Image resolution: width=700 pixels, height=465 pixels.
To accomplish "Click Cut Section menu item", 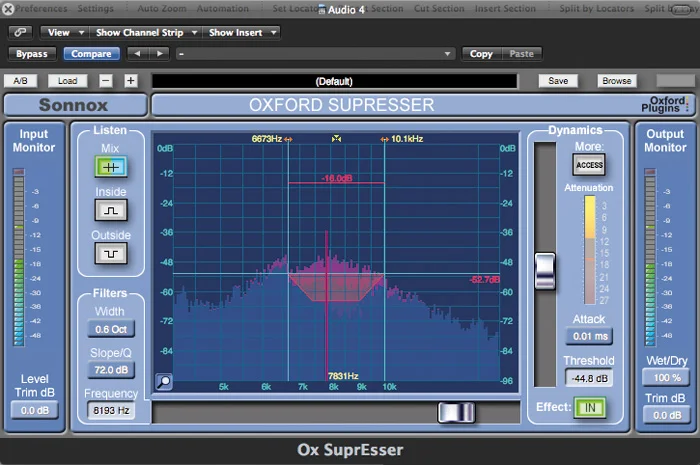I will point(439,8).
